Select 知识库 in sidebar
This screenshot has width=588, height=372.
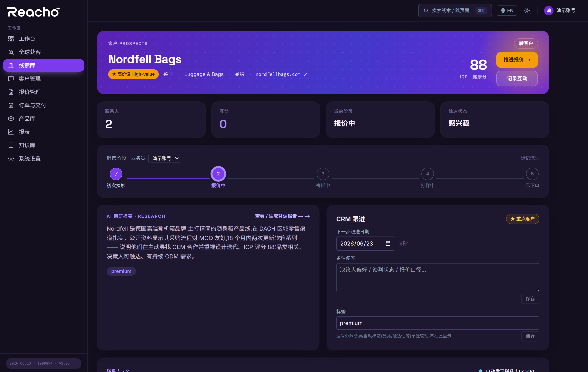coord(44,145)
